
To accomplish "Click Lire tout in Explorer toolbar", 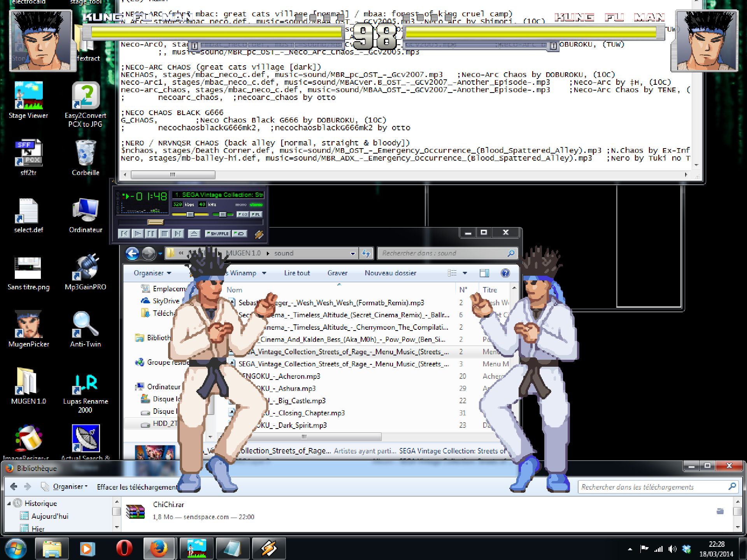I will pos(297,273).
